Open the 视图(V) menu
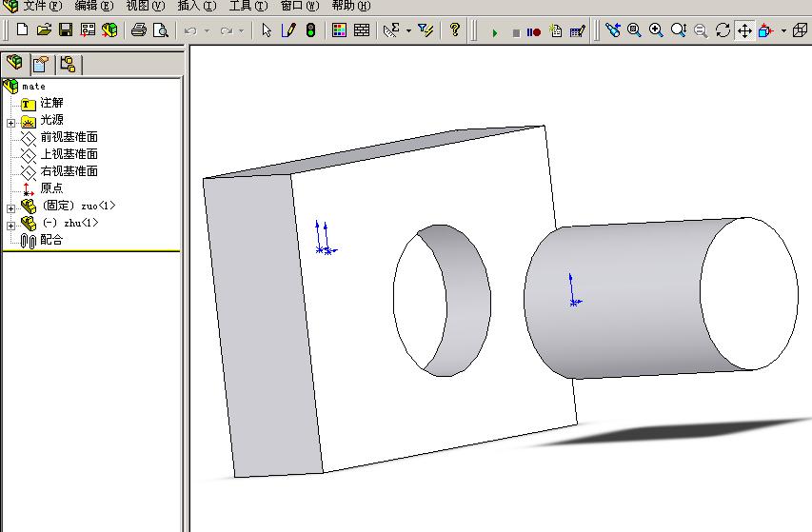The image size is (812, 532). (145, 6)
